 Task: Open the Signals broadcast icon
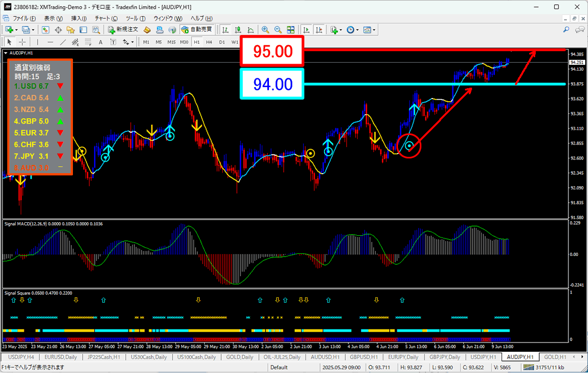(x=172, y=29)
